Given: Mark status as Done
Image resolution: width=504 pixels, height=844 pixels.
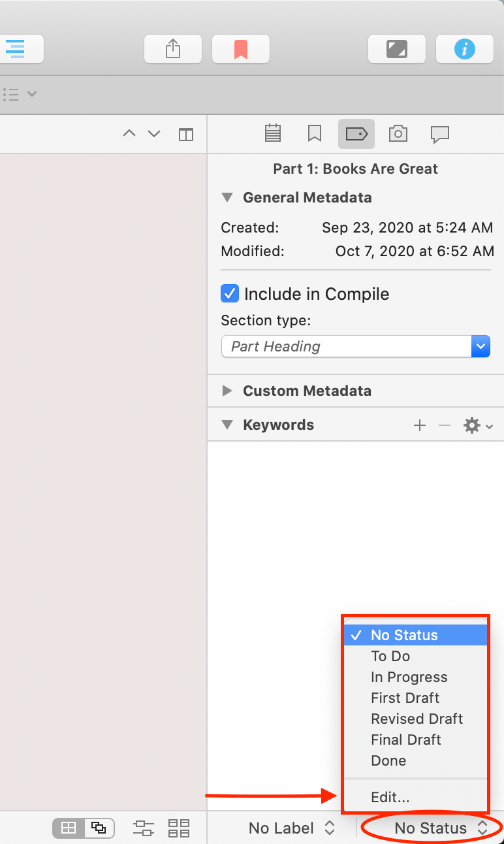Looking at the screenshot, I should (416, 760).
